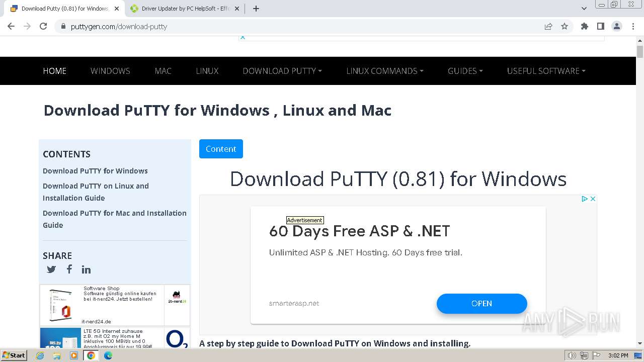Open File Explorer from taskbar
644x362 pixels.
(x=57, y=355)
